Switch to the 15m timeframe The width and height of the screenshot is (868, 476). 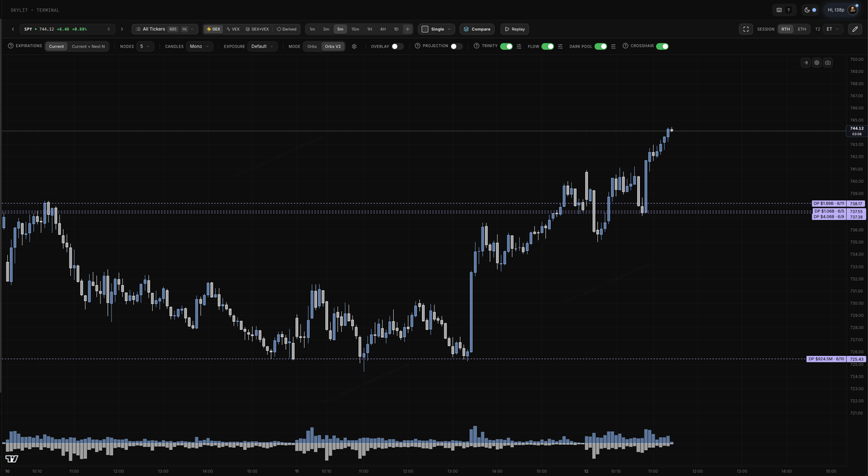[x=355, y=30]
